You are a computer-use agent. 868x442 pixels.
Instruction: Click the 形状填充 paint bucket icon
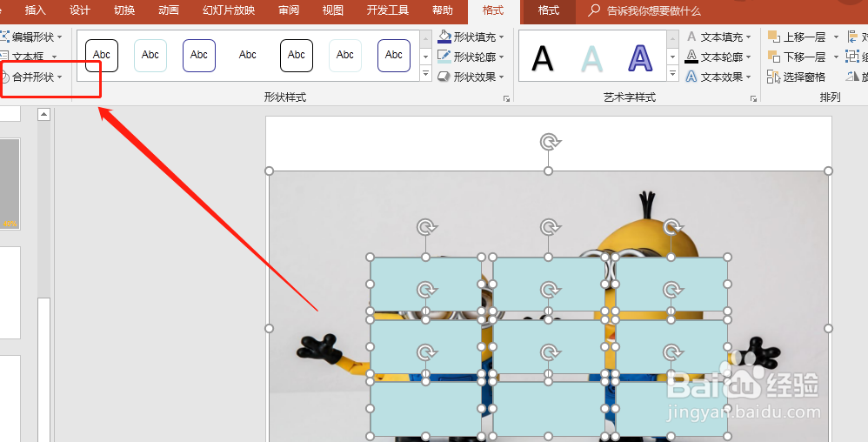coord(444,37)
